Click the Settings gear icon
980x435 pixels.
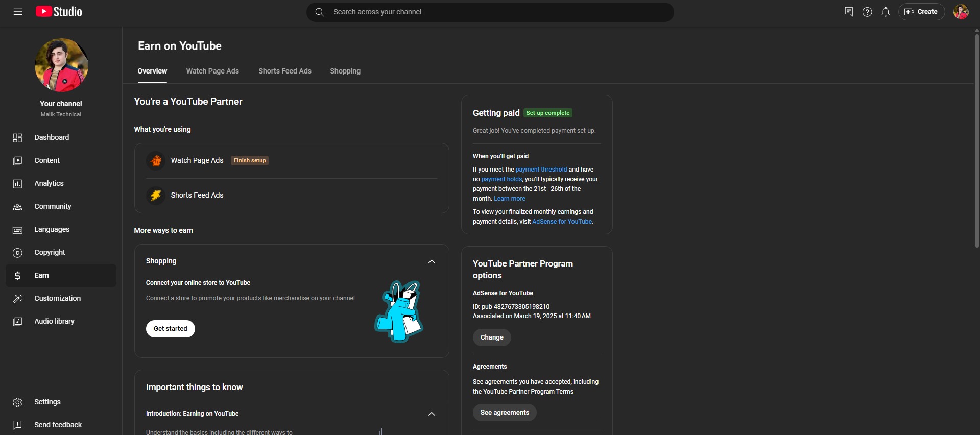tap(17, 402)
